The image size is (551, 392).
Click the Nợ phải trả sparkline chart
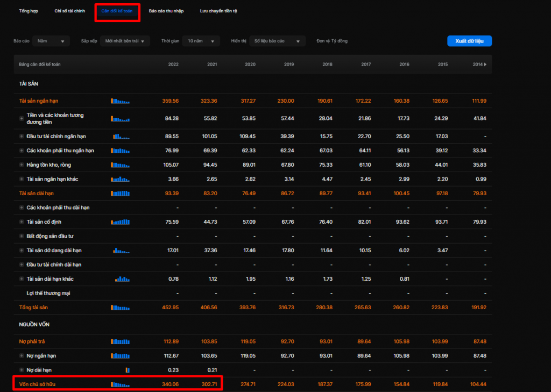click(120, 341)
